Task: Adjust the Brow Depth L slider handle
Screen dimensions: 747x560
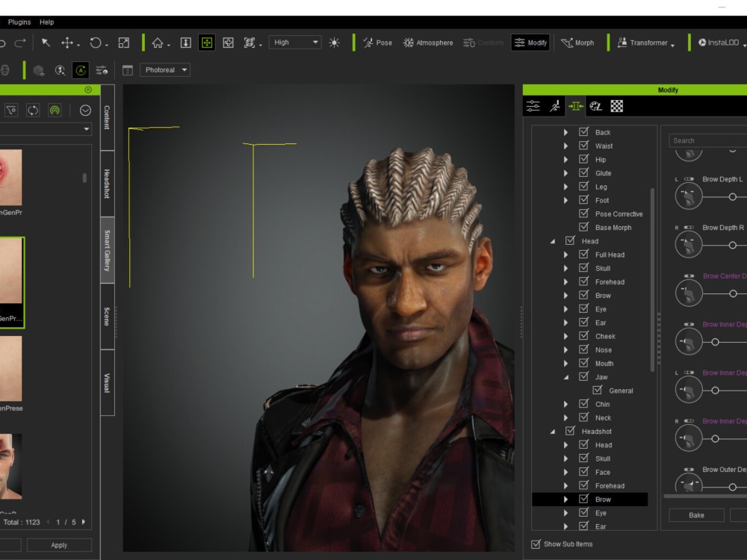Action: (x=733, y=196)
